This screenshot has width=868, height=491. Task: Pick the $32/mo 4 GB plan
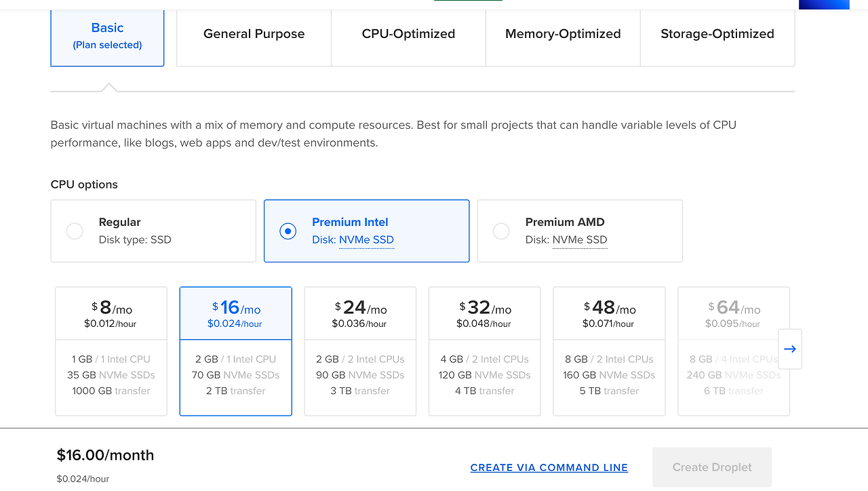point(485,351)
